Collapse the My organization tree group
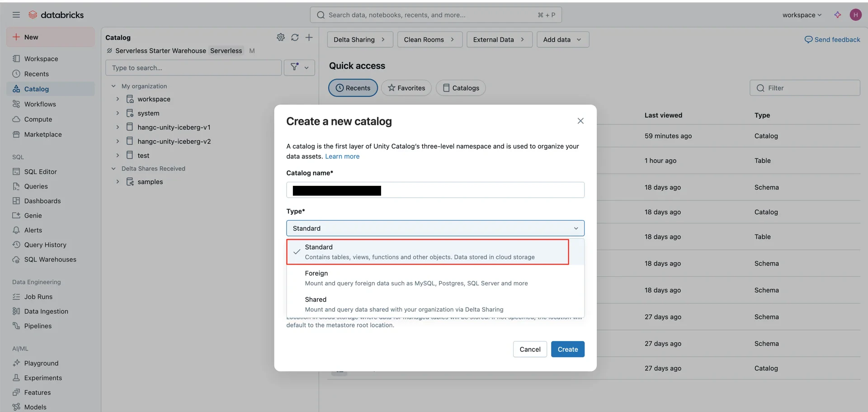 (113, 86)
